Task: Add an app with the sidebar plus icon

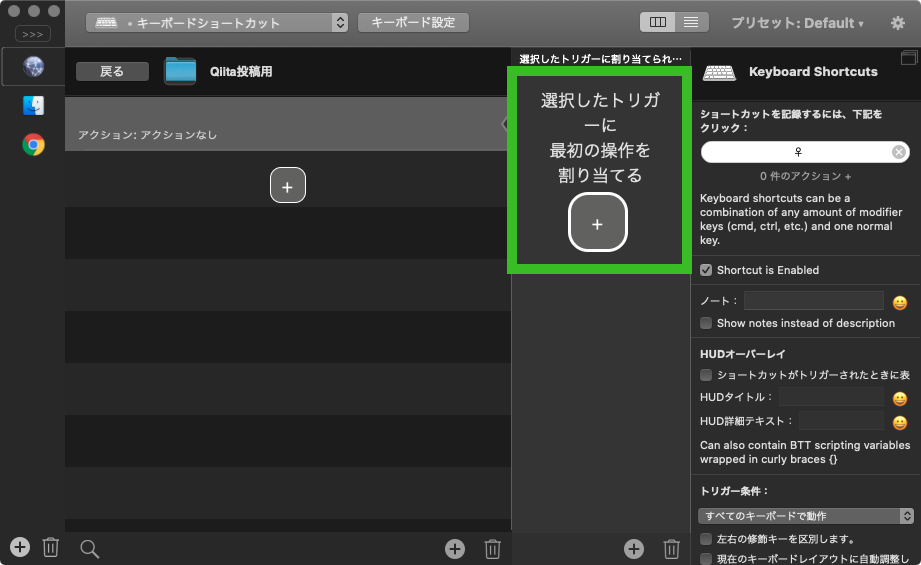Action: point(19,547)
